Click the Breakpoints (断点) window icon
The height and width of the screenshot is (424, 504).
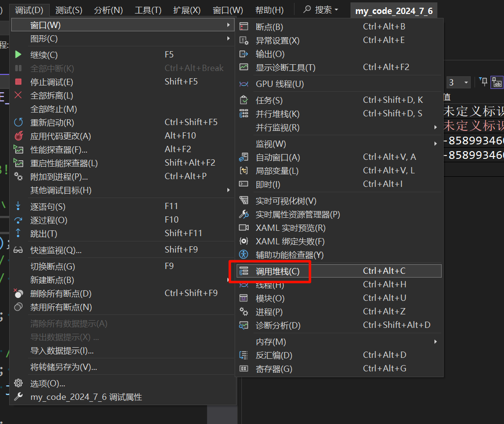click(244, 27)
